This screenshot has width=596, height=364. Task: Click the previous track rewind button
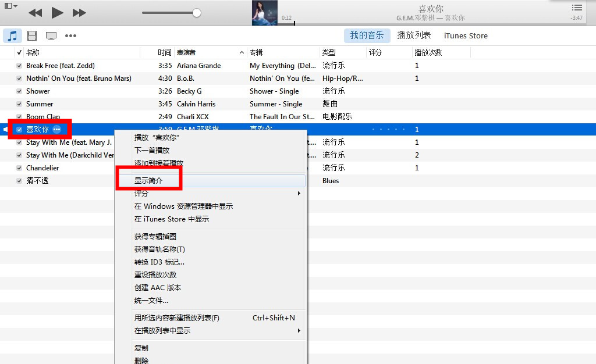point(36,13)
